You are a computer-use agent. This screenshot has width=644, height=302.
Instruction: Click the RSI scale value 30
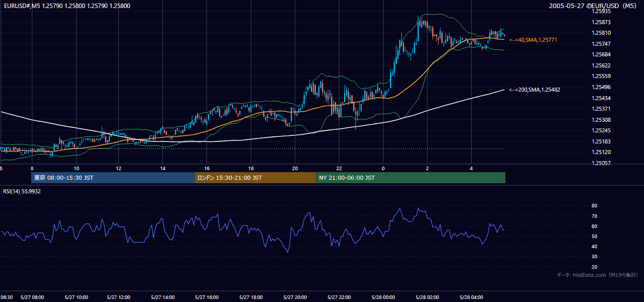(x=594, y=257)
